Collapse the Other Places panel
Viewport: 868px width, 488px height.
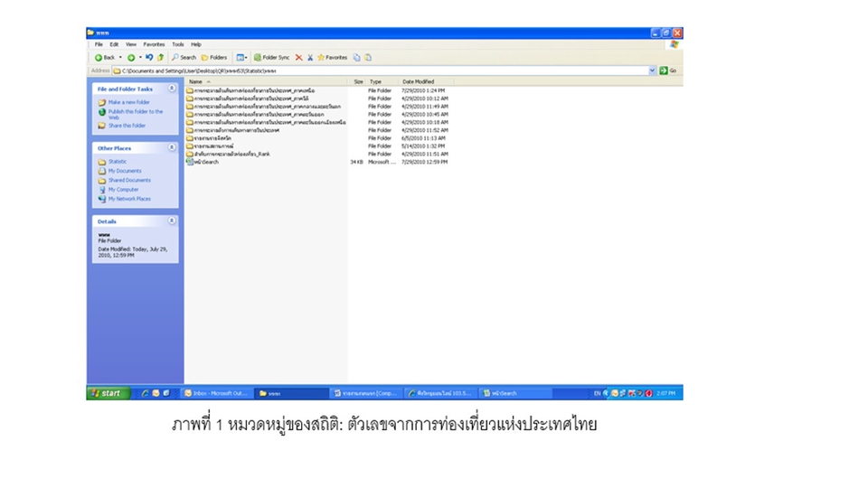(172, 147)
